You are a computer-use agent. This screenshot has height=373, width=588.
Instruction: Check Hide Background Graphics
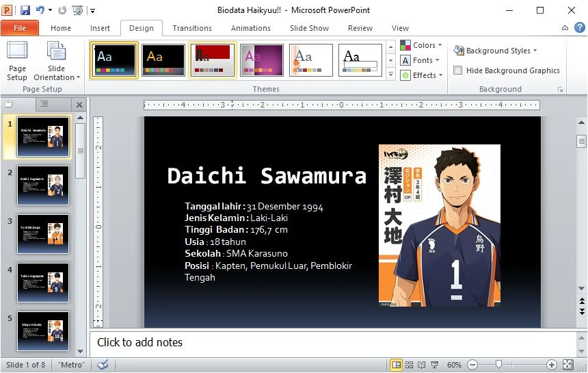click(457, 70)
